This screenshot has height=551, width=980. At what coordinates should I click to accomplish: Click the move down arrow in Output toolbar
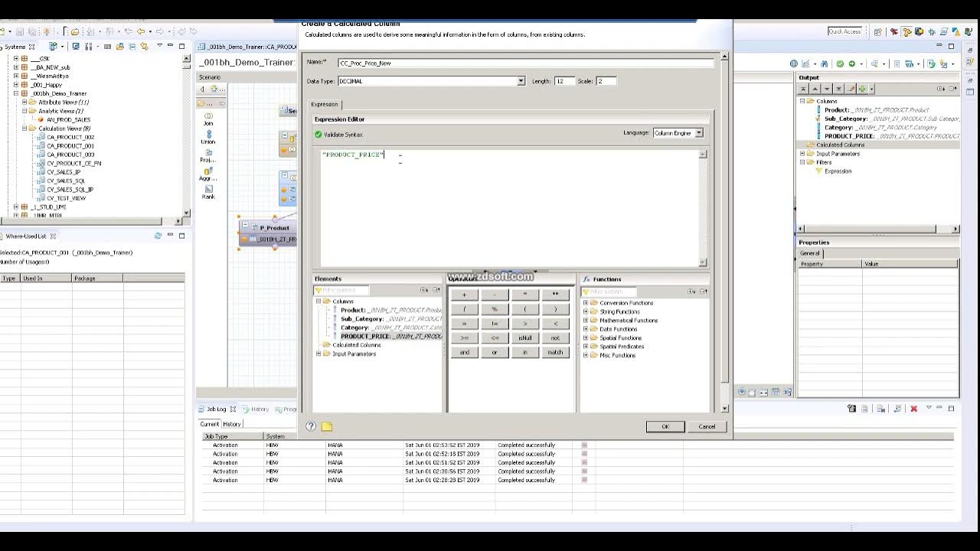[x=827, y=90]
